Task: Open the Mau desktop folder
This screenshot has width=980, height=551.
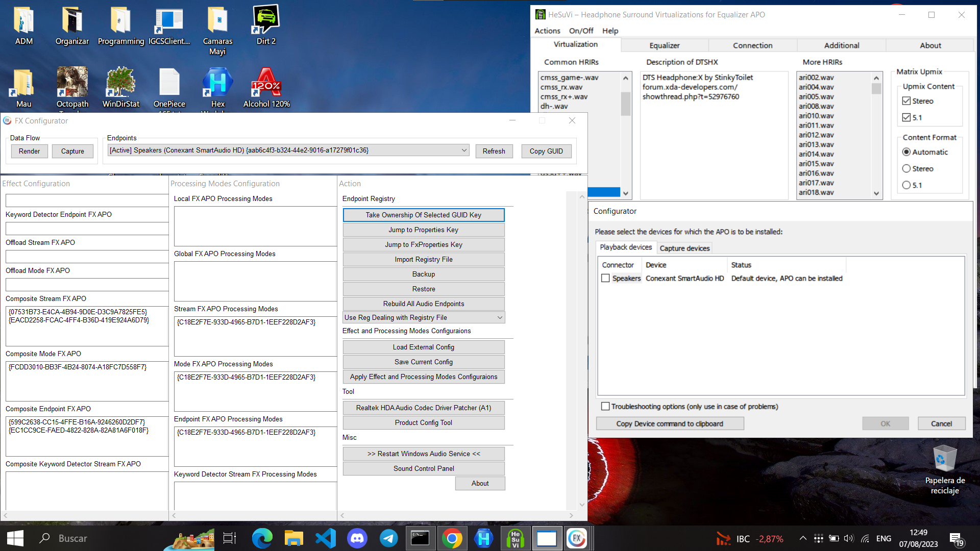Action: 23,88
